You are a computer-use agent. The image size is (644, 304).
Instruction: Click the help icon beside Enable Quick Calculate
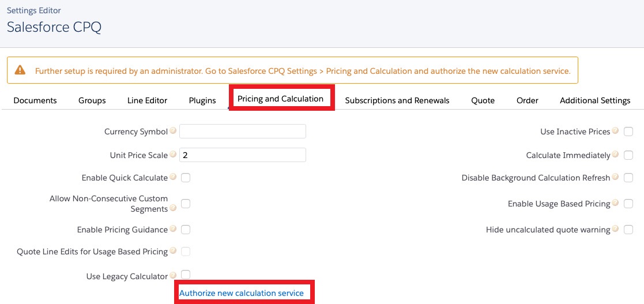[x=173, y=177]
